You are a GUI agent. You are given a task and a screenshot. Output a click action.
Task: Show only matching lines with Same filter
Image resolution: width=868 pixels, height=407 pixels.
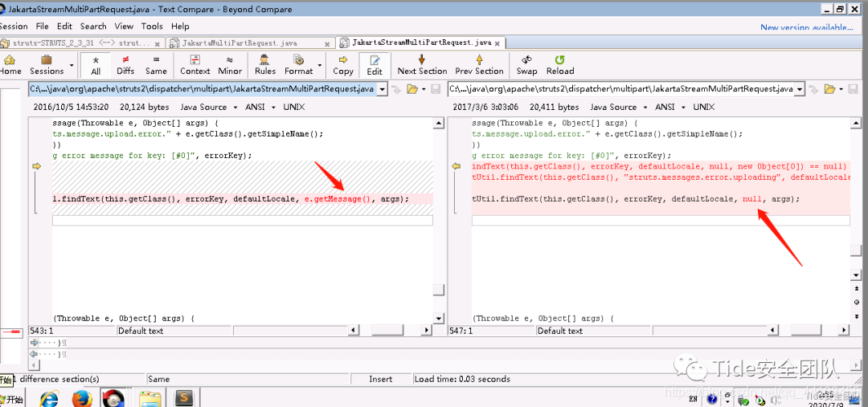pos(156,65)
